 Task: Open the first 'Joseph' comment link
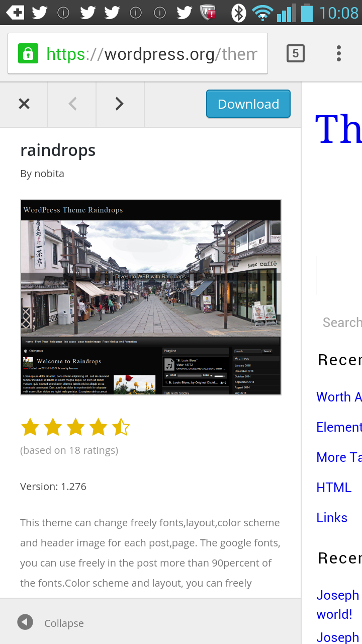(338, 595)
